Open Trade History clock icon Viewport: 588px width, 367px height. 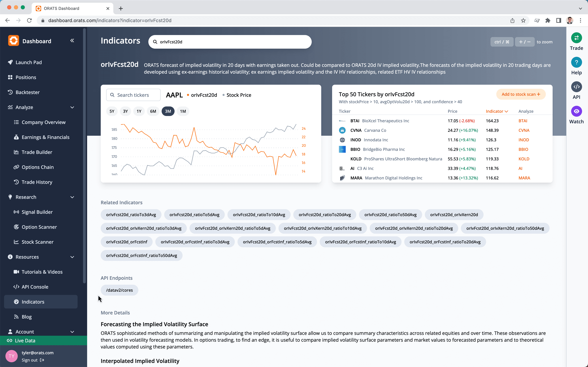[x=16, y=182]
